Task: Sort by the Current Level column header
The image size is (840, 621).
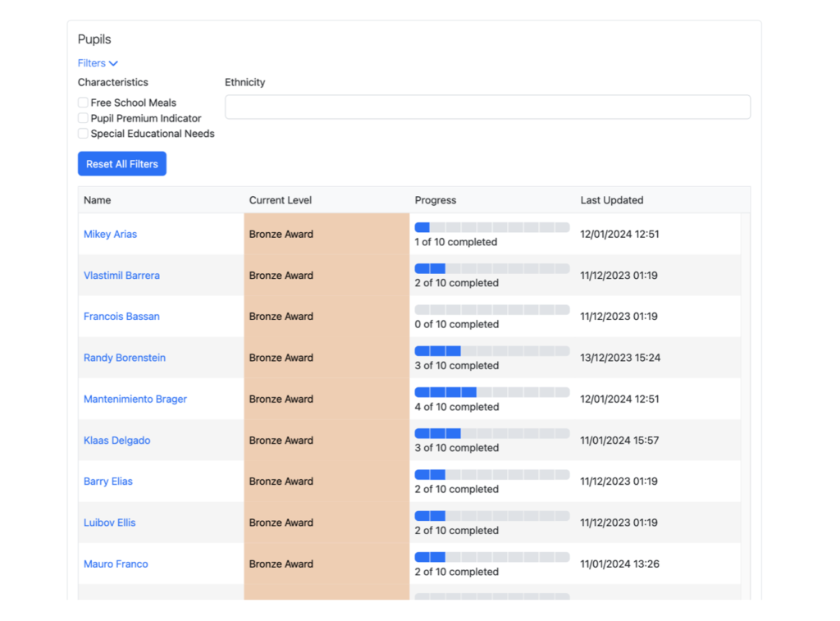Action: click(x=281, y=200)
